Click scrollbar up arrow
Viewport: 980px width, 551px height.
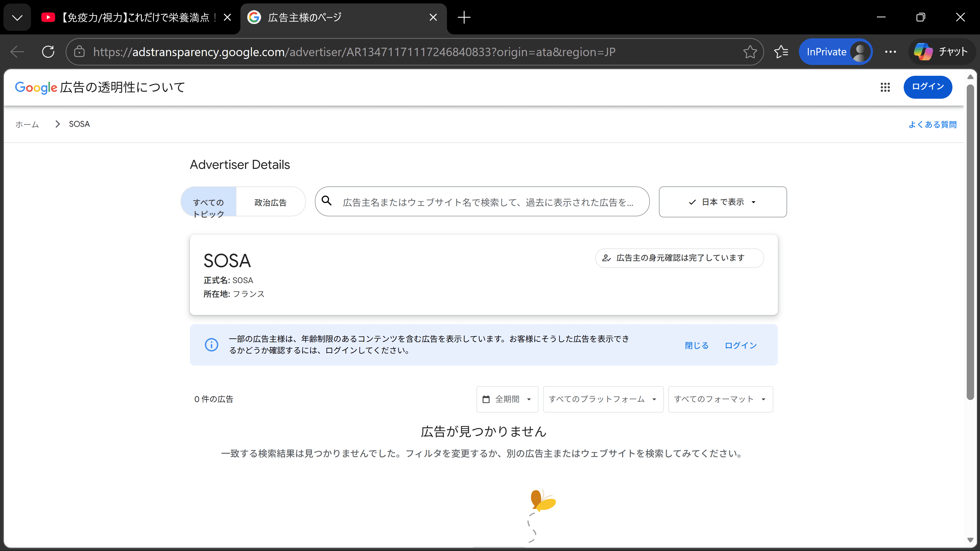(x=970, y=77)
